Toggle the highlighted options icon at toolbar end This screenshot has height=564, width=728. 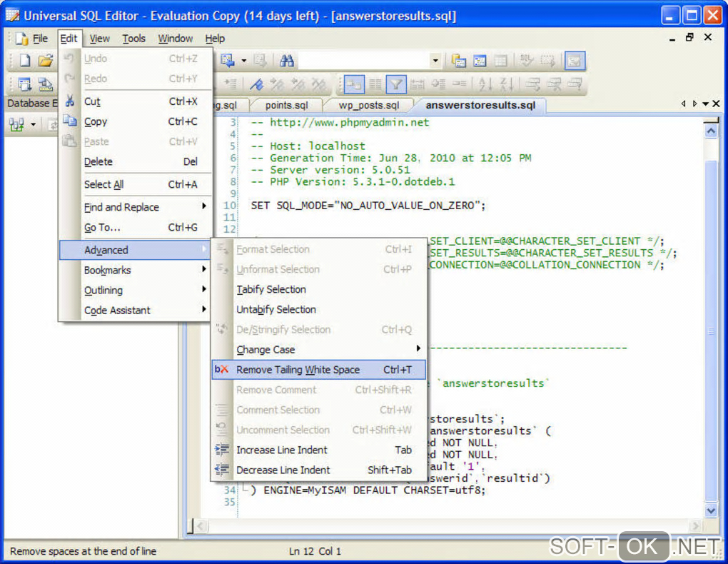(575, 61)
